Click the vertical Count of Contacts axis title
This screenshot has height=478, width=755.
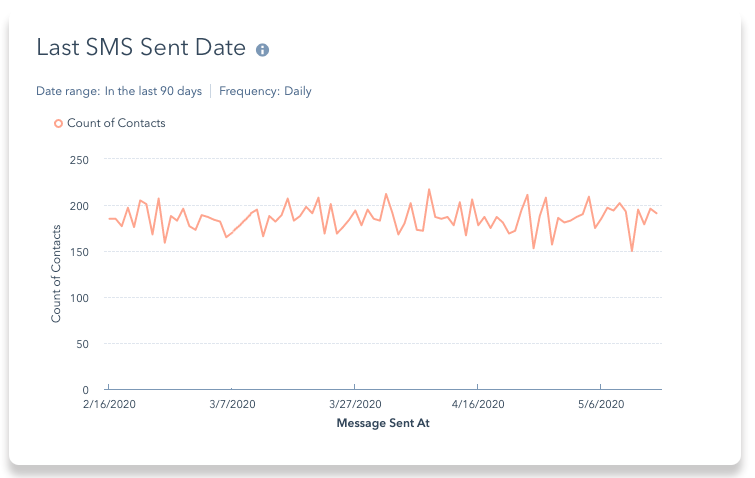tap(57, 274)
